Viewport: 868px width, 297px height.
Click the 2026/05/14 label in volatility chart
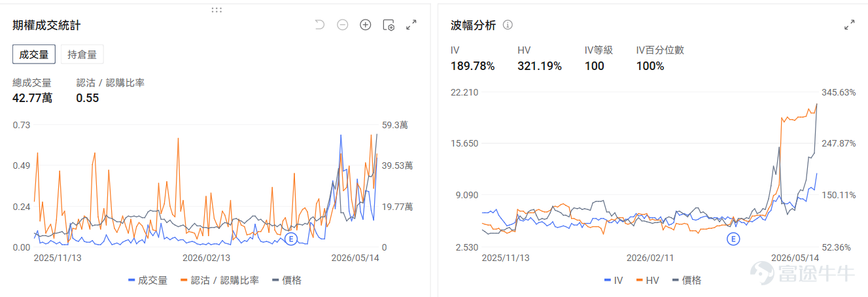(x=795, y=258)
